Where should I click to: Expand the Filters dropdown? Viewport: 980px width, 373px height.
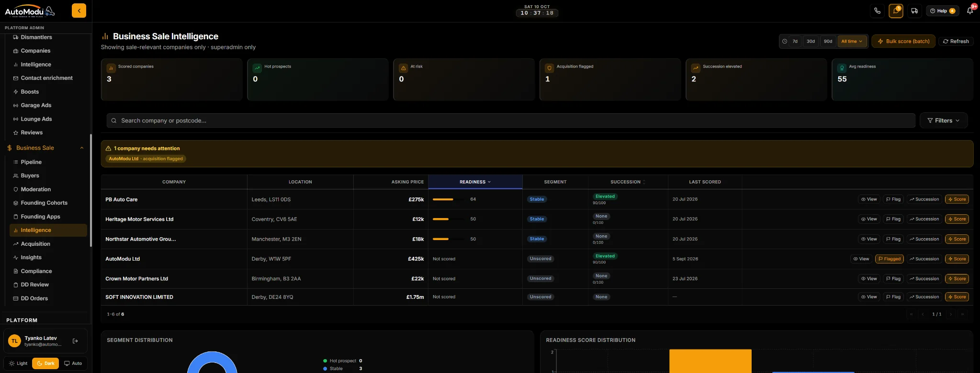point(943,121)
